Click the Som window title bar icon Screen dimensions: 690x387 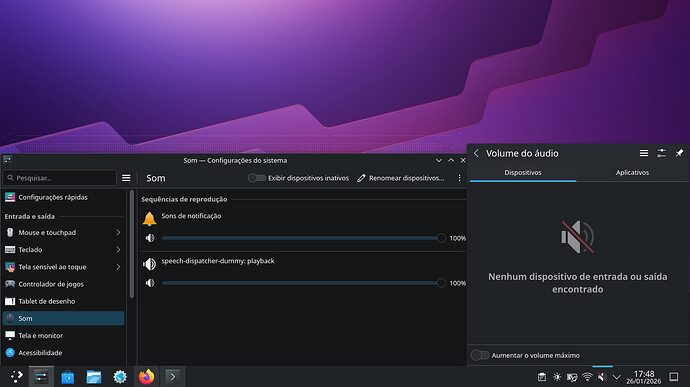click(7, 160)
